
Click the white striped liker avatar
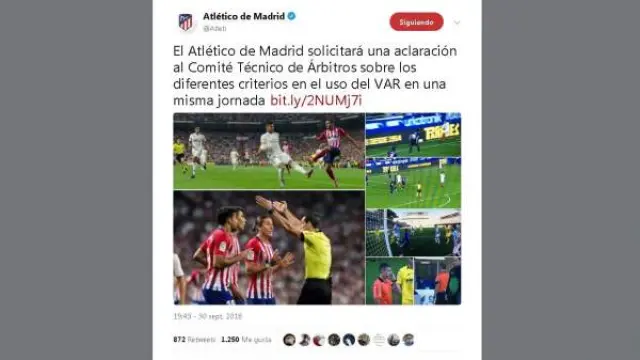[379, 340]
